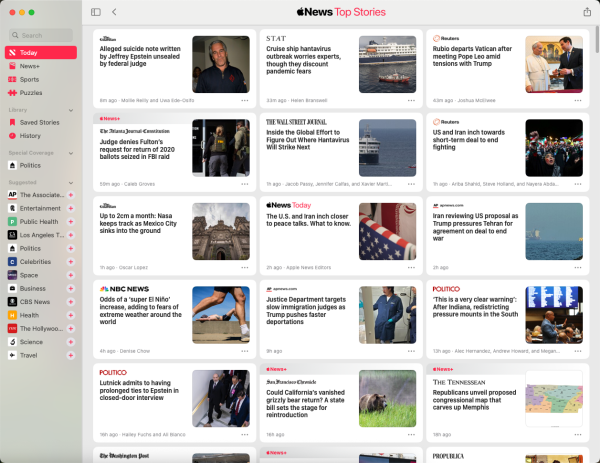Image resolution: width=600 pixels, height=463 pixels.
Task: Read Rubio departs Vatican headline
Action: pos(472,56)
